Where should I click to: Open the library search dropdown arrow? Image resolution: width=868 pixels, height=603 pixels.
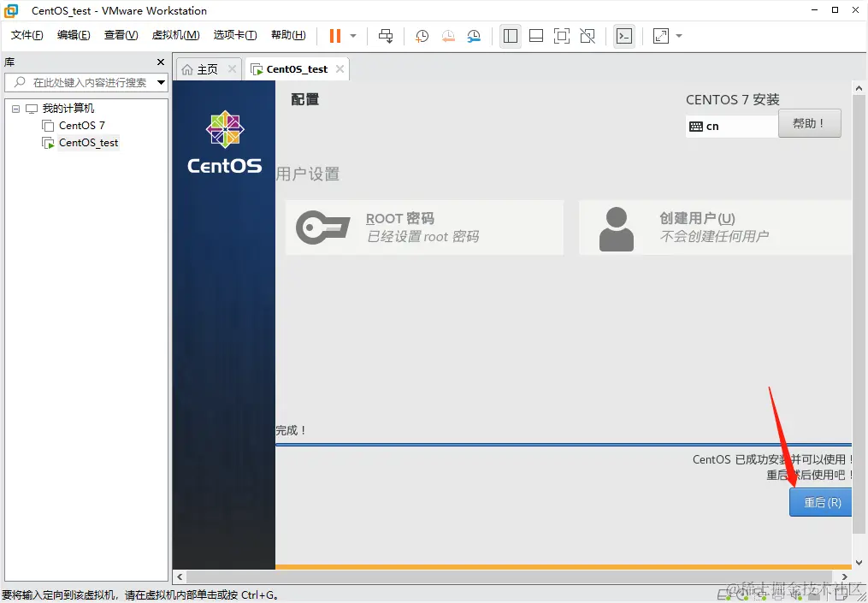coord(161,82)
